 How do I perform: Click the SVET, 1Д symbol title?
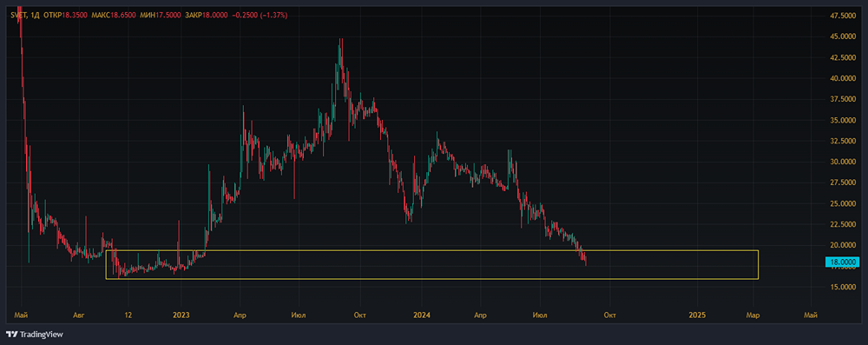[25, 16]
